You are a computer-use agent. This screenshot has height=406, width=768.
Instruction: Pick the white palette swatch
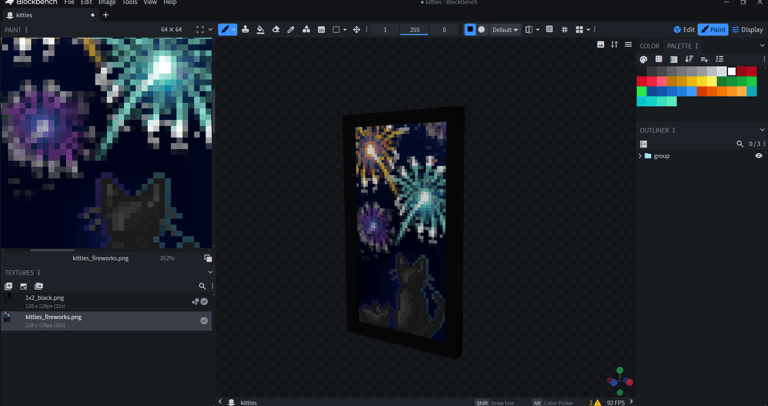pyautogui.click(x=732, y=72)
